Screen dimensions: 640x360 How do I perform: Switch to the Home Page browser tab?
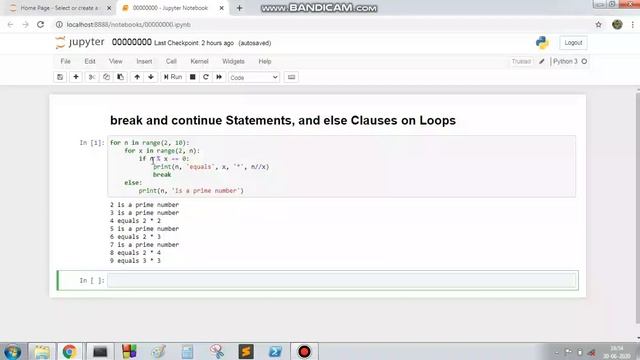pos(59,8)
